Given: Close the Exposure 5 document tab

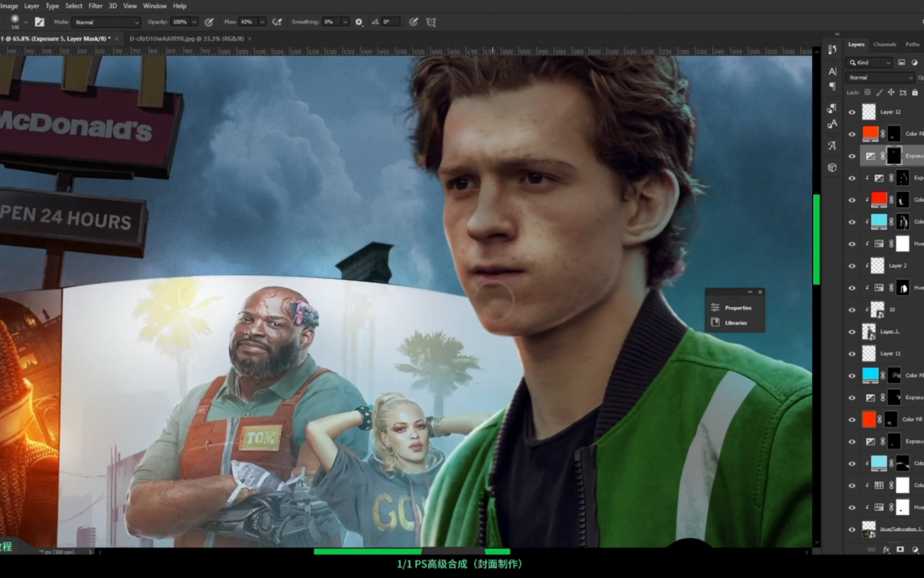Looking at the screenshot, I should [116, 39].
